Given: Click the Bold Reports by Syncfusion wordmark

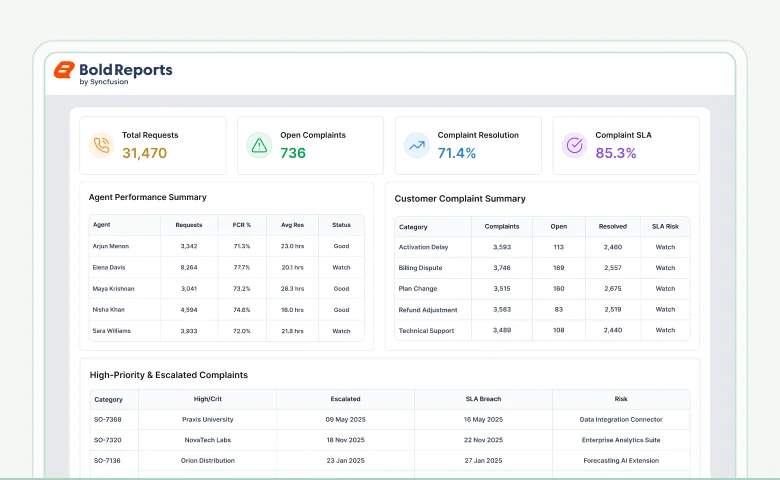Looking at the screenshot, I should (126, 73).
